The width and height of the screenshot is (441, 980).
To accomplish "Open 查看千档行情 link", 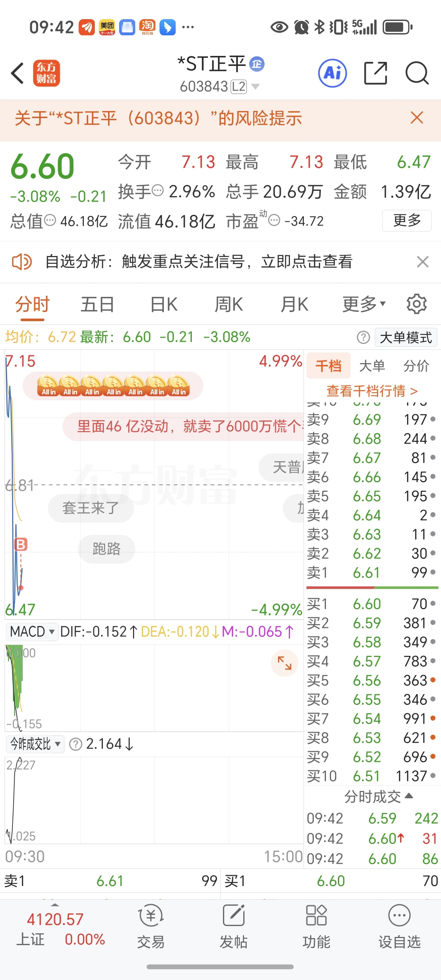I will (x=372, y=390).
